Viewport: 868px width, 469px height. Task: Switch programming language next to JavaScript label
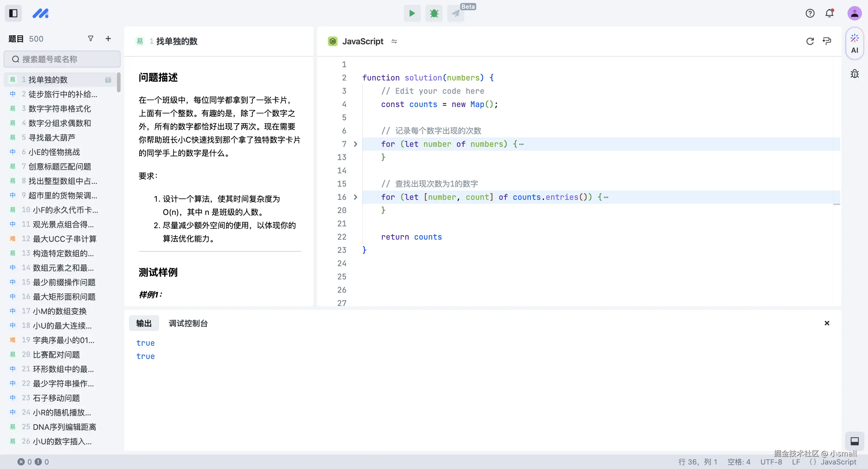(x=394, y=41)
